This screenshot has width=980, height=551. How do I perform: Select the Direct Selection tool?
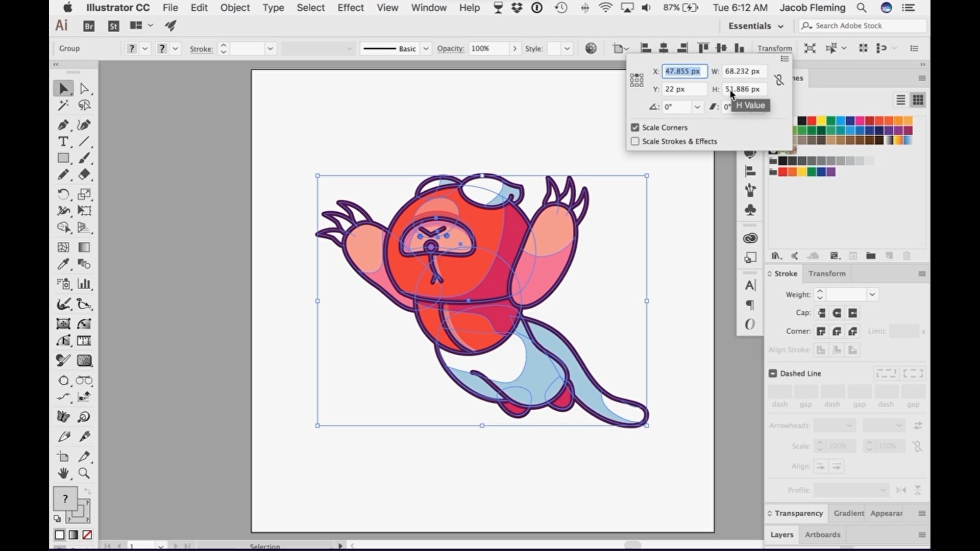point(84,89)
